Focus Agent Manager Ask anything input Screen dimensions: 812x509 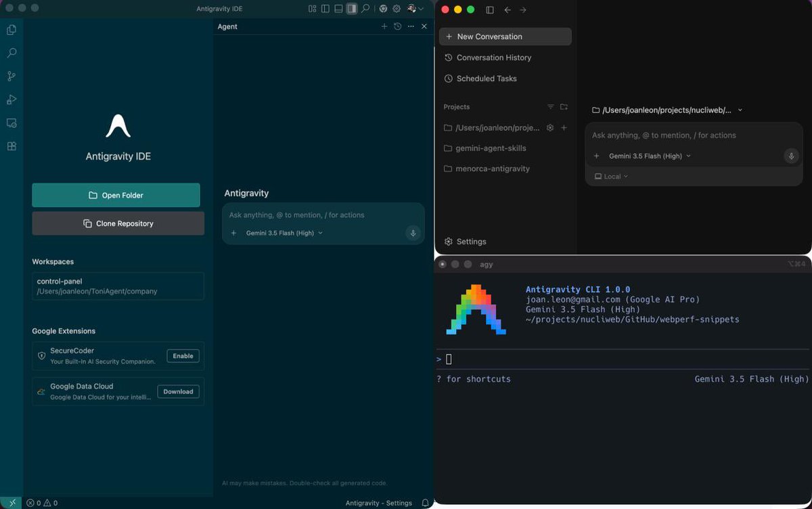tap(694, 135)
